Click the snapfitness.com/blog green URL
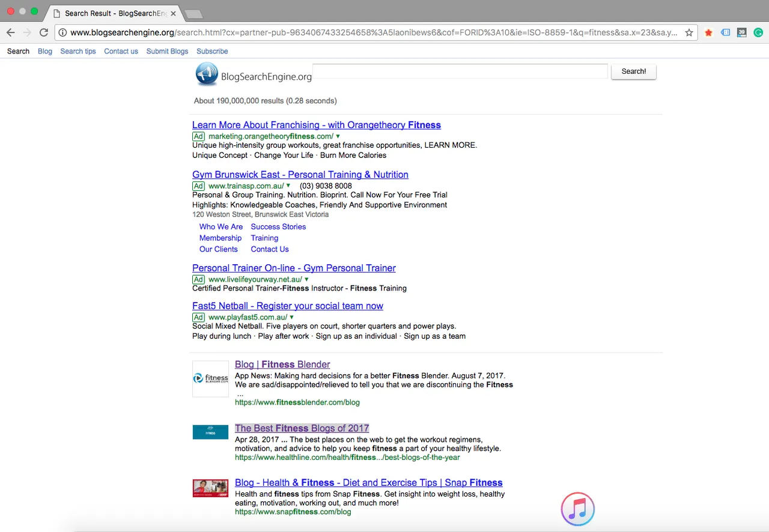 tap(293, 512)
